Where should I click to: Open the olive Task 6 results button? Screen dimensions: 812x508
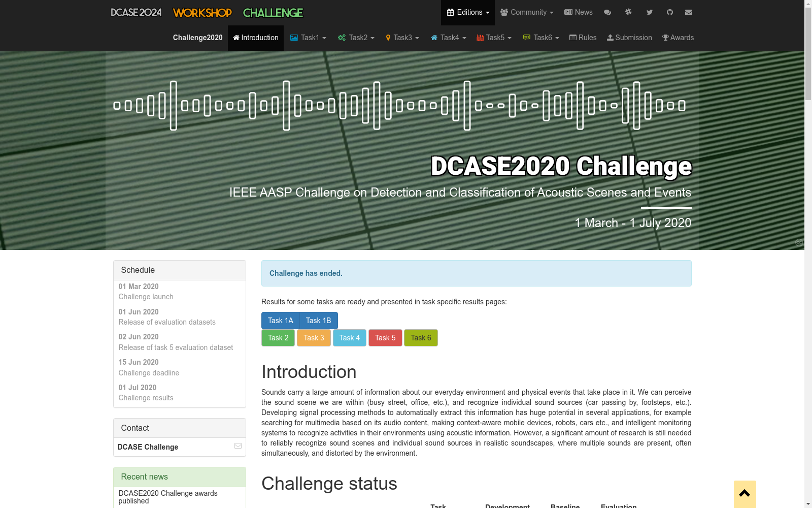click(x=421, y=338)
